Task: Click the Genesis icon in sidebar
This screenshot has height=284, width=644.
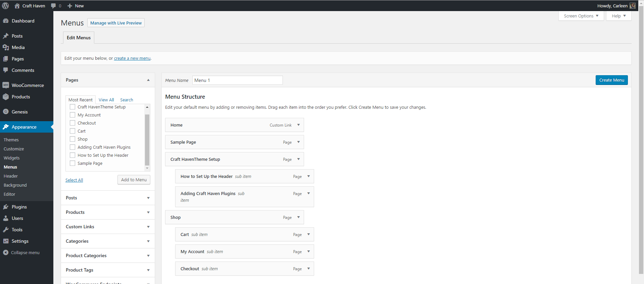Action: [x=6, y=112]
